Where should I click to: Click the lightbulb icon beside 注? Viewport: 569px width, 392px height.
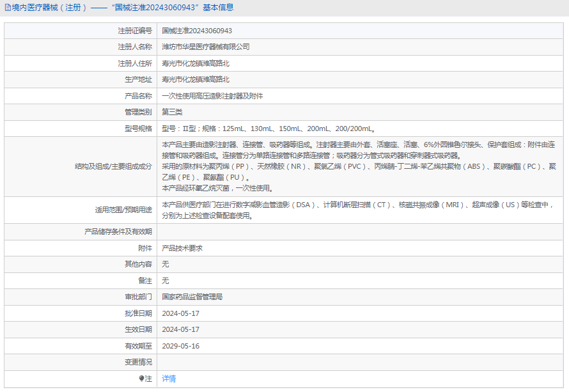[x=141, y=379]
